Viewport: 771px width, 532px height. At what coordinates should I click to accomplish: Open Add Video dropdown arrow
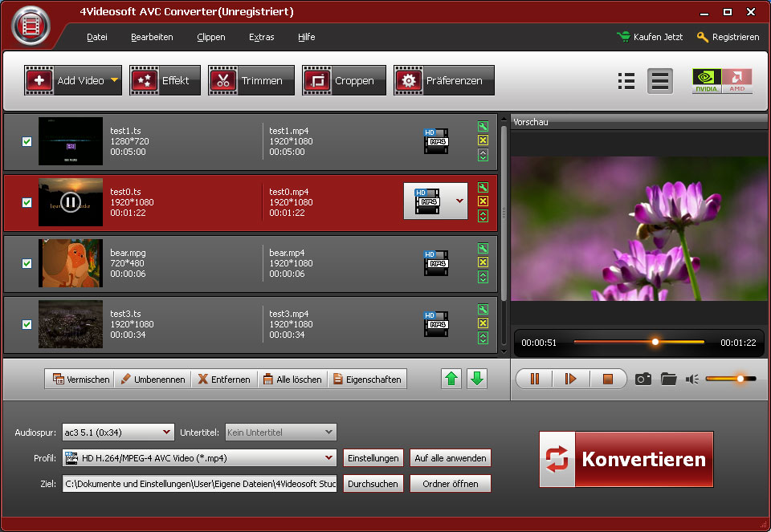(x=114, y=80)
